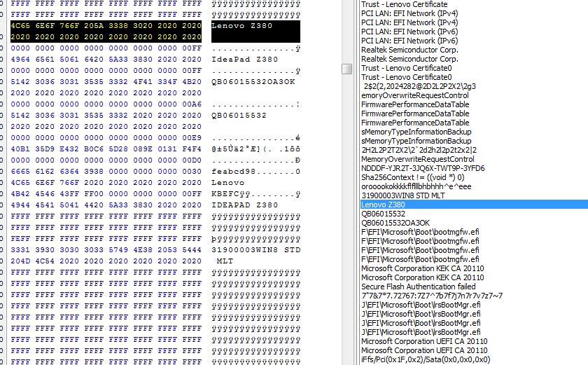Click hex word 'F4F4' in the hex pane
The image size is (588, 365).
tap(192, 149)
